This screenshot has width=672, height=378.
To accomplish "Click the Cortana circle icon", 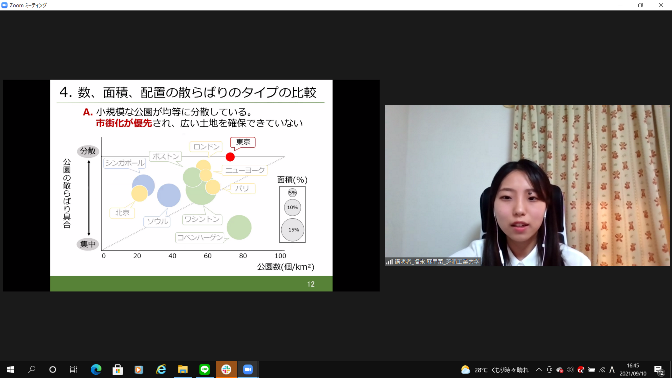I will tap(52, 369).
